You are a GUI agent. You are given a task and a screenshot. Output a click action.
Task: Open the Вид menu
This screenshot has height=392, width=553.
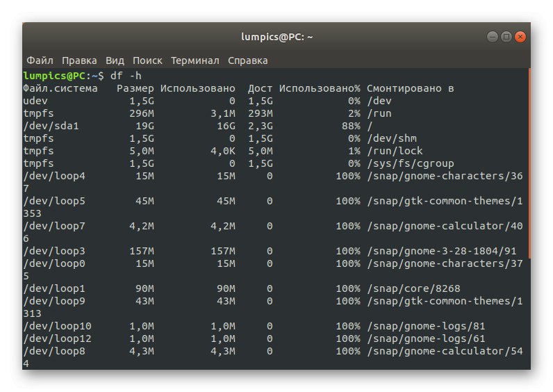pos(115,60)
